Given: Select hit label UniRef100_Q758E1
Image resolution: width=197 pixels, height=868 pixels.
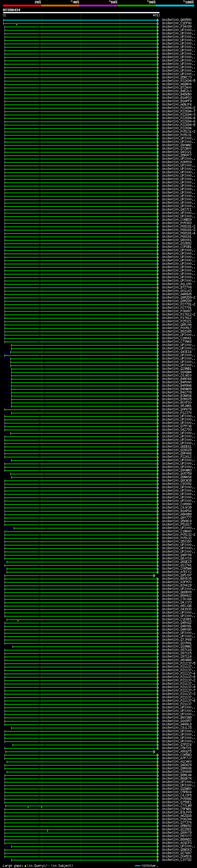Looking at the screenshot, I should (177, 802).
